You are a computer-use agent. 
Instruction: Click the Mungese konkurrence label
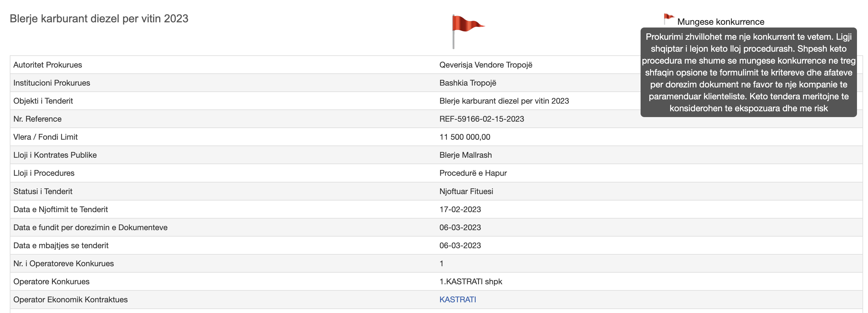[720, 22]
